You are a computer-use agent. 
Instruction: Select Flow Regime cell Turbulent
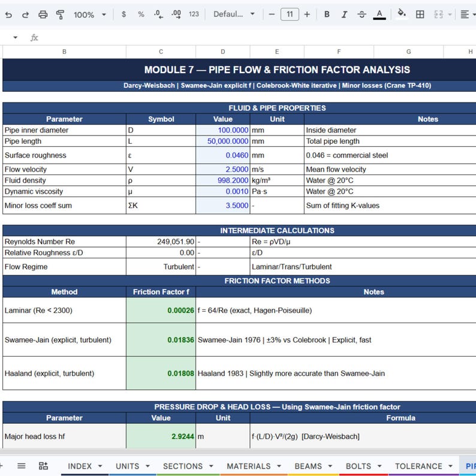point(161,267)
